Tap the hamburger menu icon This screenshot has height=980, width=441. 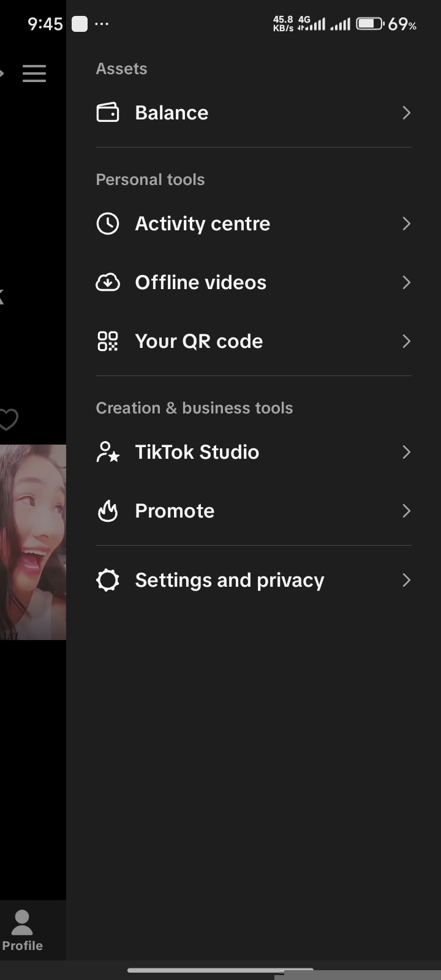34,73
